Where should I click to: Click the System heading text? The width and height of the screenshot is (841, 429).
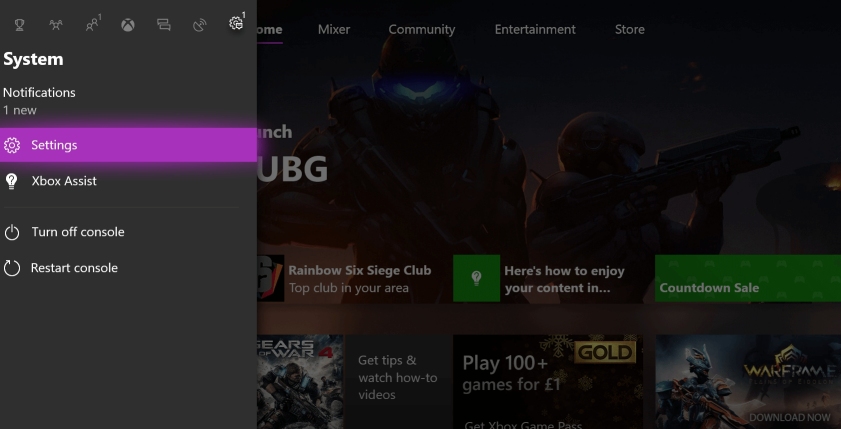coord(33,59)
